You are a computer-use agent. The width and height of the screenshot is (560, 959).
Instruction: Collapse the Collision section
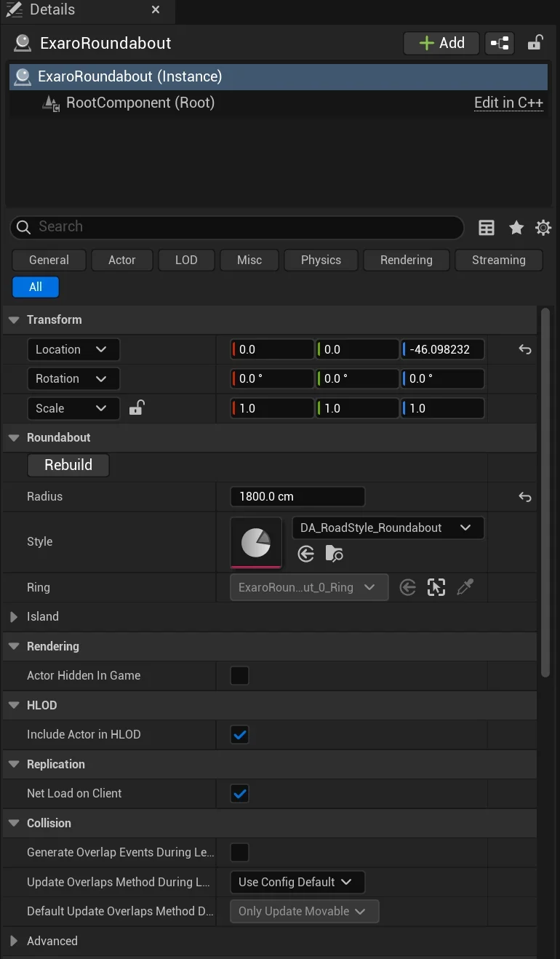[14, 824]
